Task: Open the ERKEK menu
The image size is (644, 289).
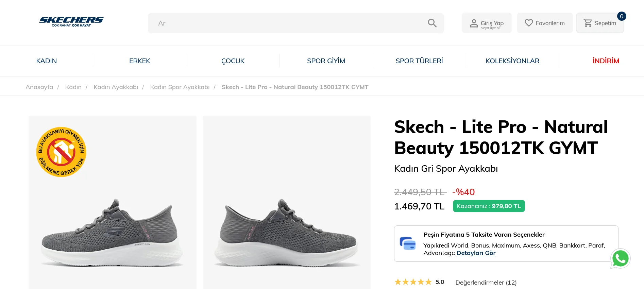Action: point(139,61)
